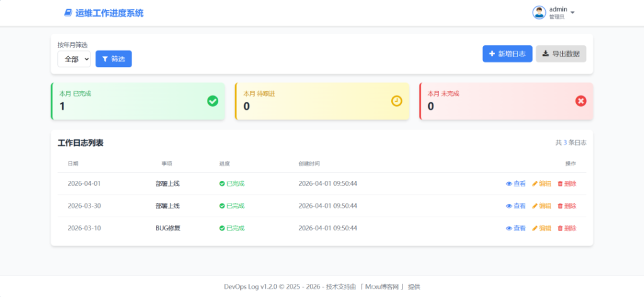Click the 事项 column header

pos(167,164)
